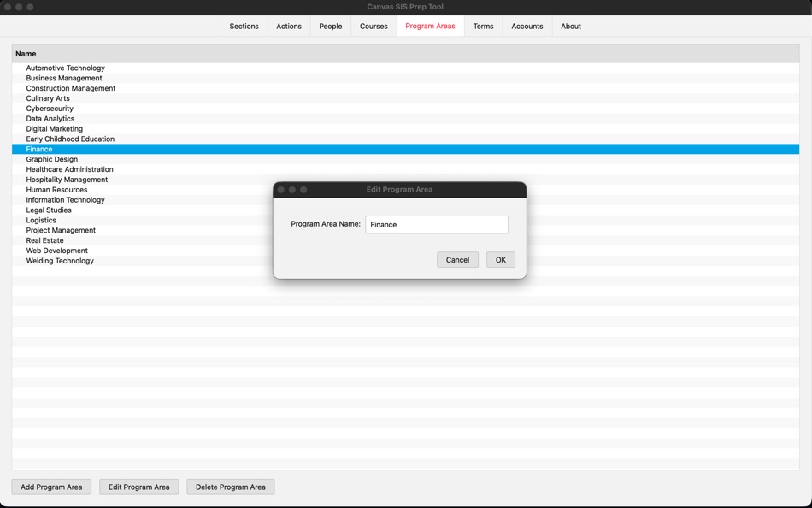Viewport: 812px width, 508px height.
Task: Open the Actions tab
Action: (x=288, y=27)
